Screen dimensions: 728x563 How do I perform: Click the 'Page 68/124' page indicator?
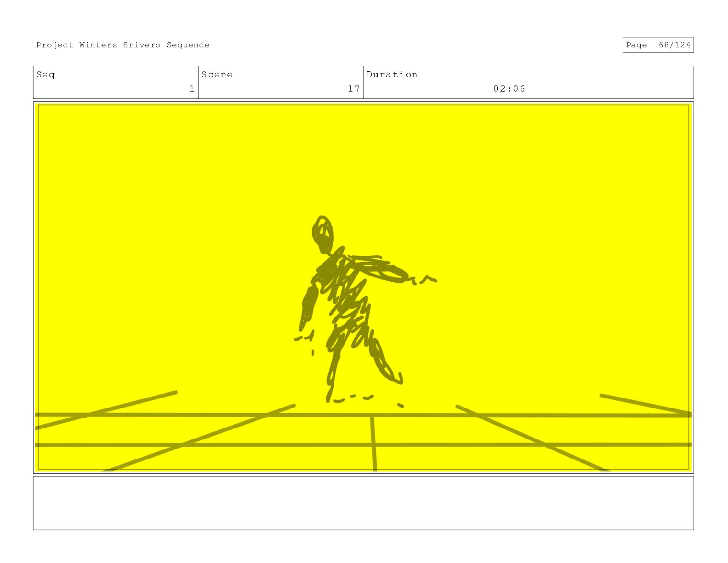[658, 45]
